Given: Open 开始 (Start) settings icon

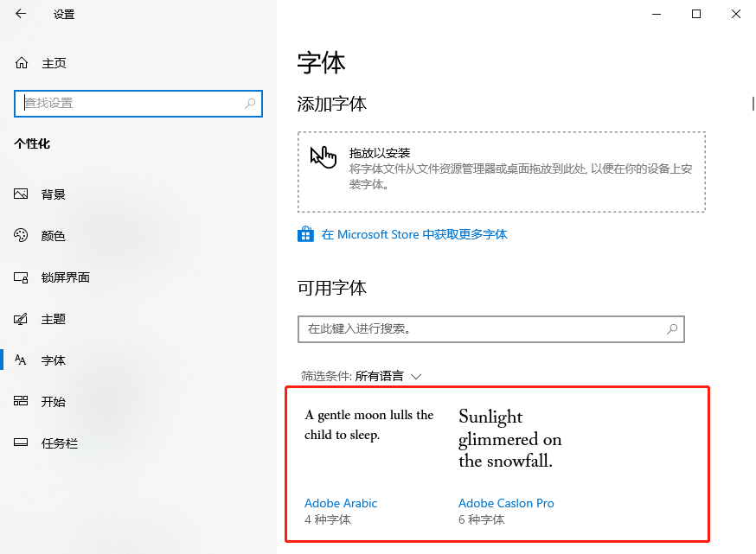Looking at the screenshot, I should 21,401.
